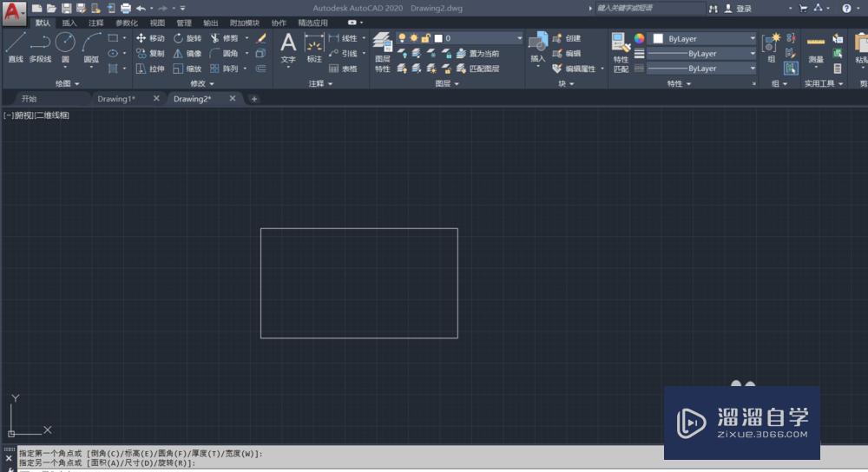Viewport: 868px width, 472px height.
Task: Open the lineweight ByLayer dropdown
Action: [x=753, y=53]
